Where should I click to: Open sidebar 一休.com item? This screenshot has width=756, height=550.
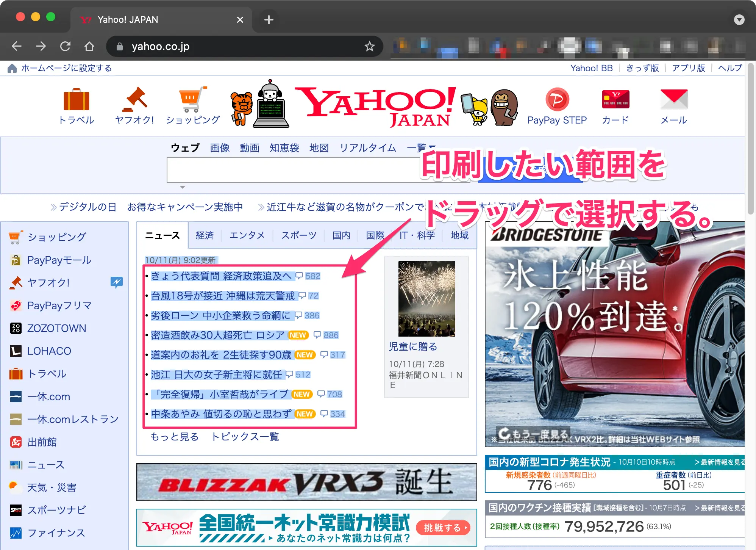click(48, 396)
